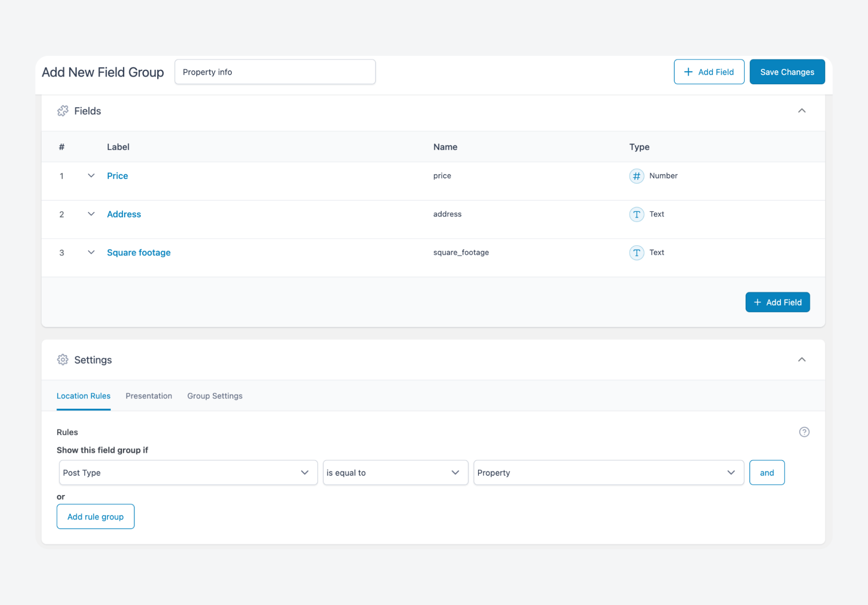
Task: Switch to the Group Settings tab
Action: (x=215, y=396)
